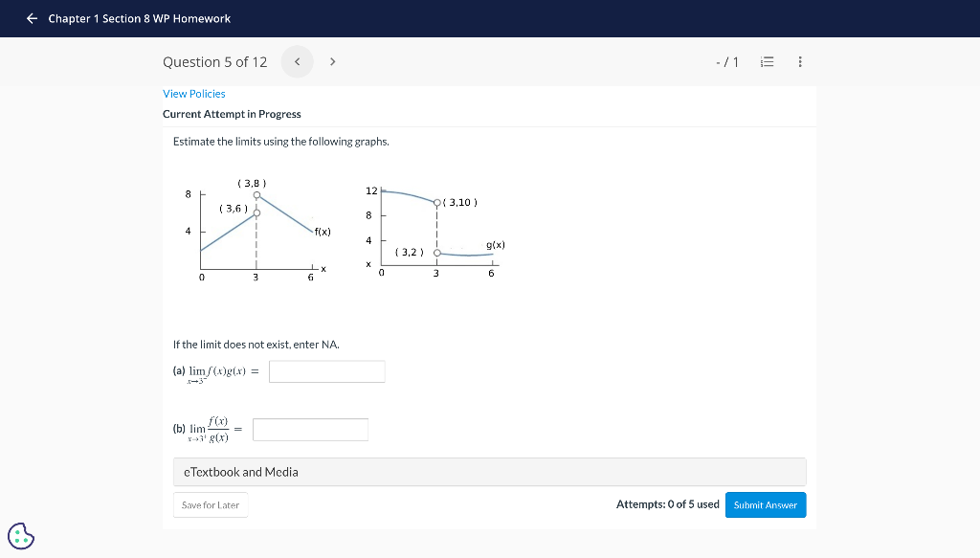Viewport: 980px width, 558px height.
Task: View the Question 5 of 12 label
Action: pyautogui.click(x=215, y=61)
